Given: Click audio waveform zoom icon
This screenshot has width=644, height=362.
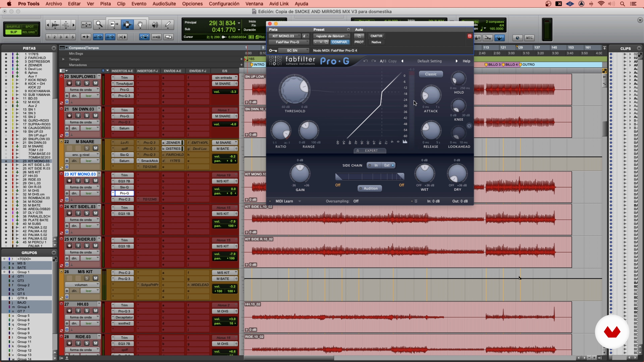Looking at the screenshot, I should point(56,24).
